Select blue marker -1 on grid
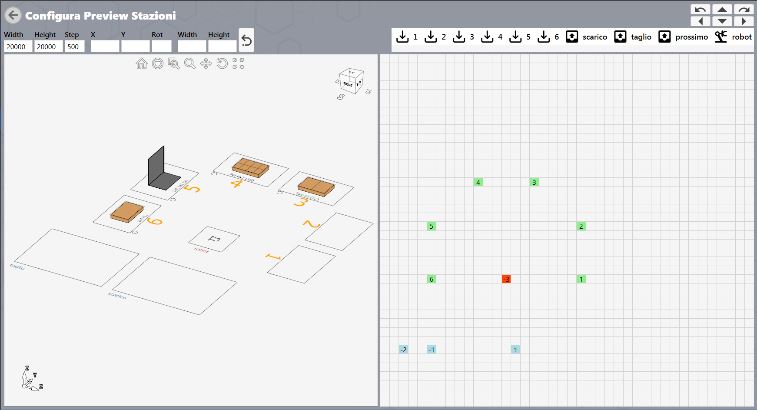Image resolution: width=757 pixels, height=410 pixels. tap(432, 349)
